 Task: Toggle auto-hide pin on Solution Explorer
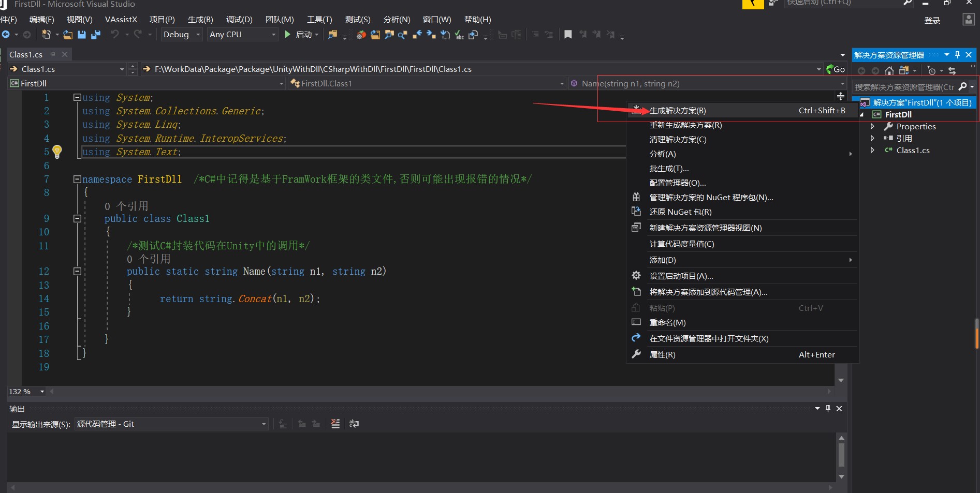tap(957, 54)
